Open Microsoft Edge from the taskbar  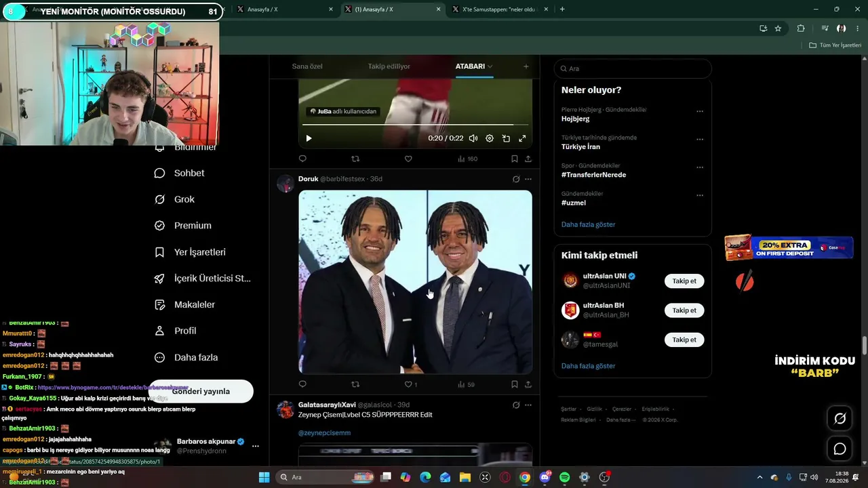pyautogui.click(x=425, y=477)
